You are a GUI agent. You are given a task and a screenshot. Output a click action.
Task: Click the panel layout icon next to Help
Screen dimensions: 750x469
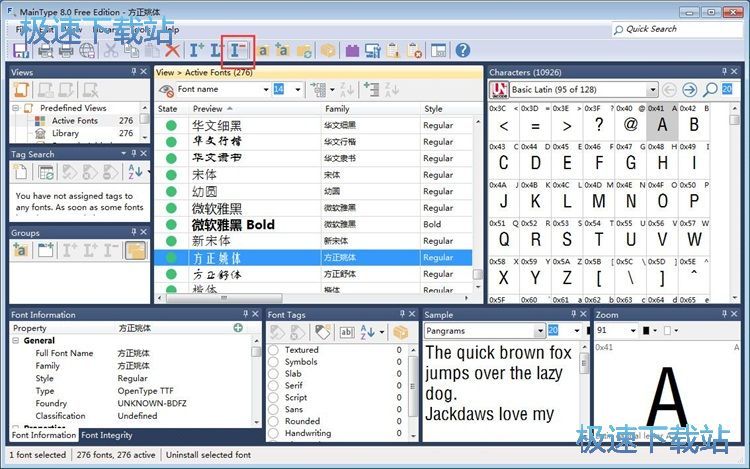438,50
